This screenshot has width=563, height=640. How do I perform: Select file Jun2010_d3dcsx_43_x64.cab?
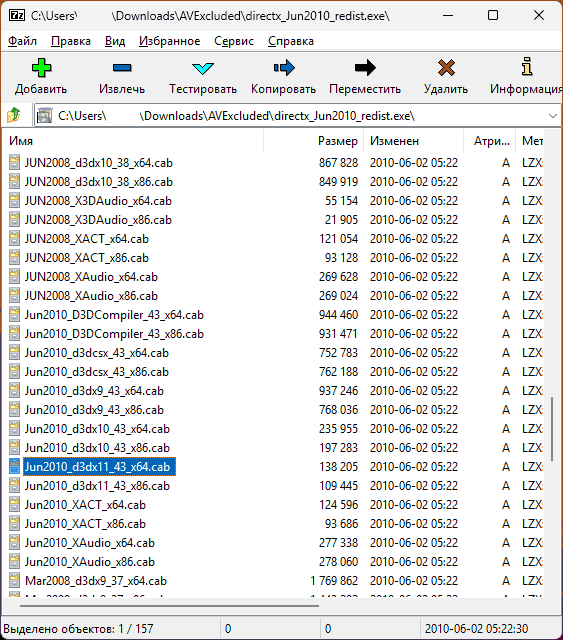pyautogui.click(x=96, y=353)
